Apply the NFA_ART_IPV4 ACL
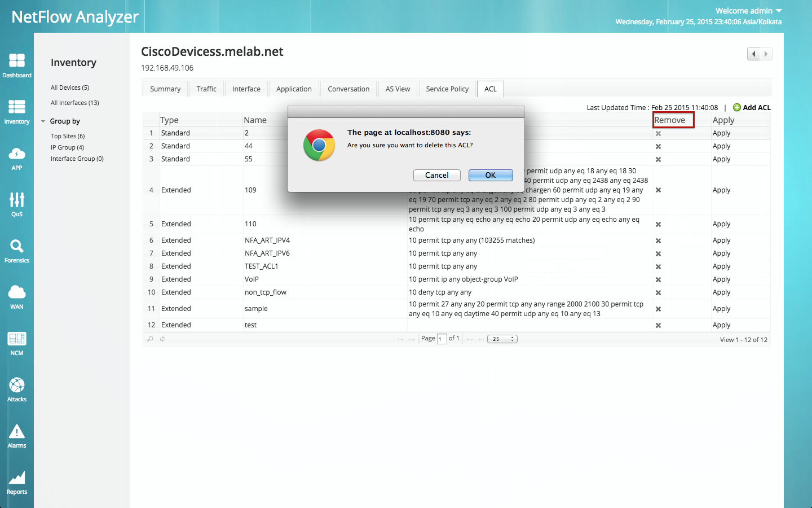 pos(721,240)
